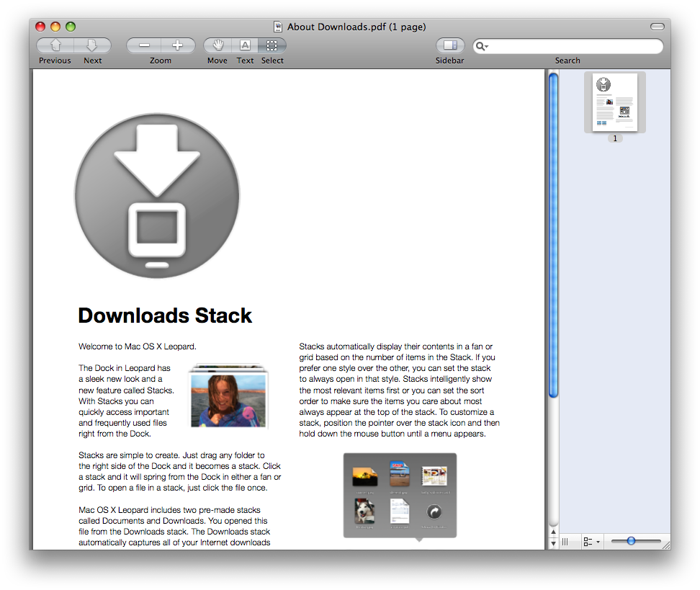Activate the rectangular Select tool

[x=272, y=45]
